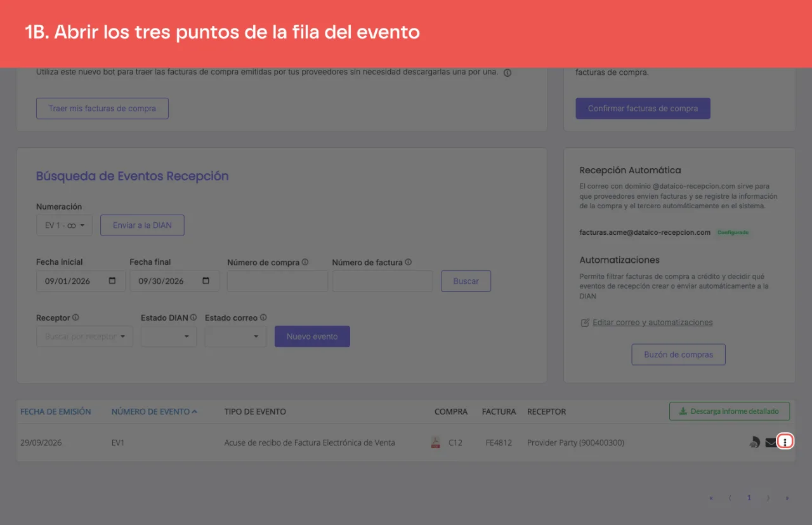This screenshot has height=525, width=812.
Task: Click the event number EV1 cell
Action: (118, 442)
